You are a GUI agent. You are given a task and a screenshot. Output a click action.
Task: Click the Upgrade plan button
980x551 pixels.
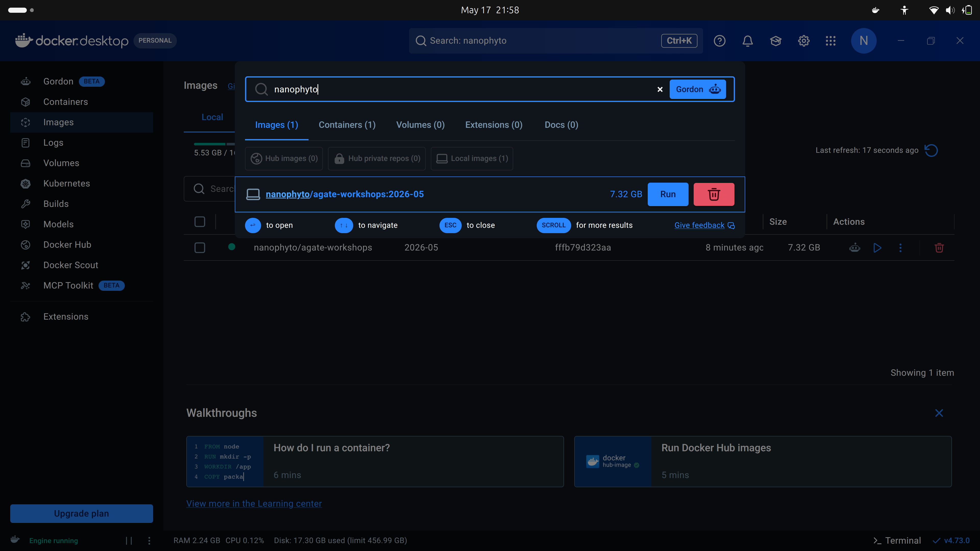[81, 514]
